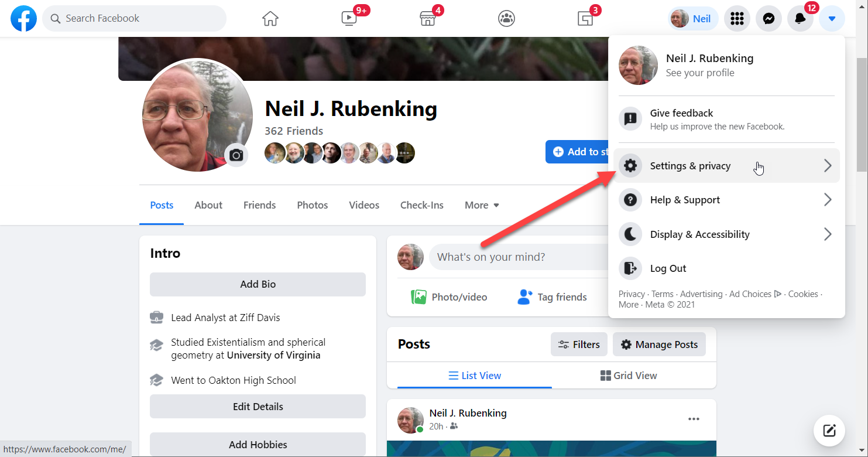
Task: Open the notifications bell
Action: (x=800, y=19)
